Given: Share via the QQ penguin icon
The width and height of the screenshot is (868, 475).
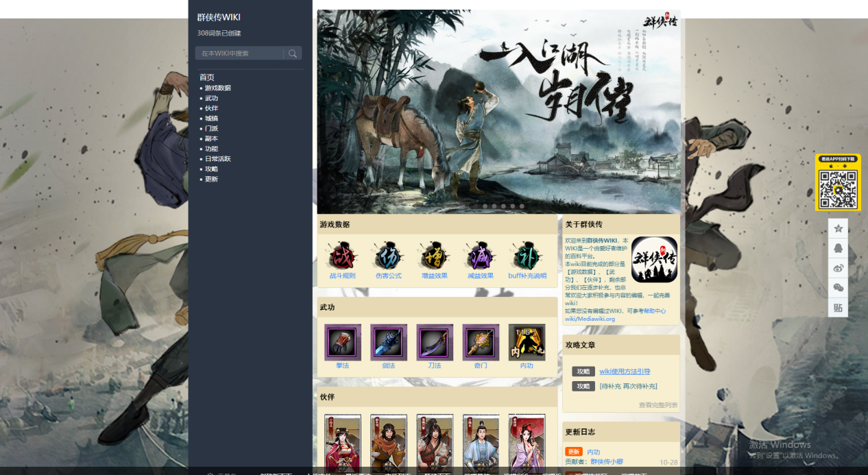Looking at the screenshot, I should click(x=838, y=248).
